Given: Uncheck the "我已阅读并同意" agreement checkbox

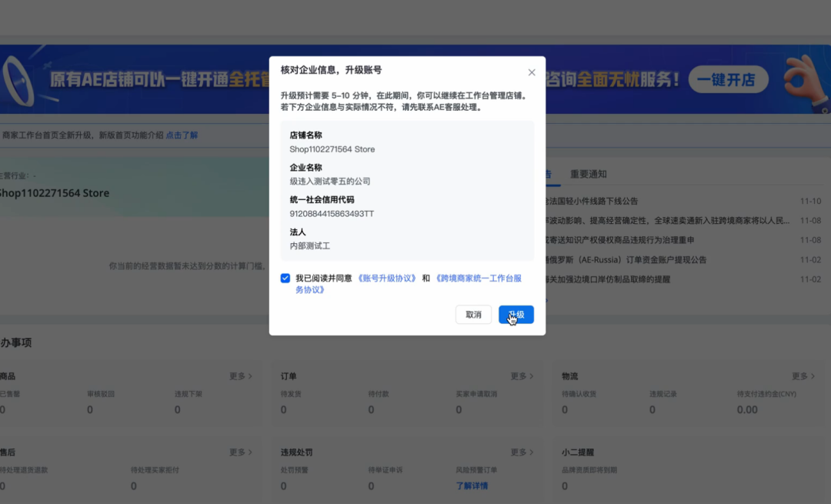Looking at the screenshot, I should tap(285, 278).
